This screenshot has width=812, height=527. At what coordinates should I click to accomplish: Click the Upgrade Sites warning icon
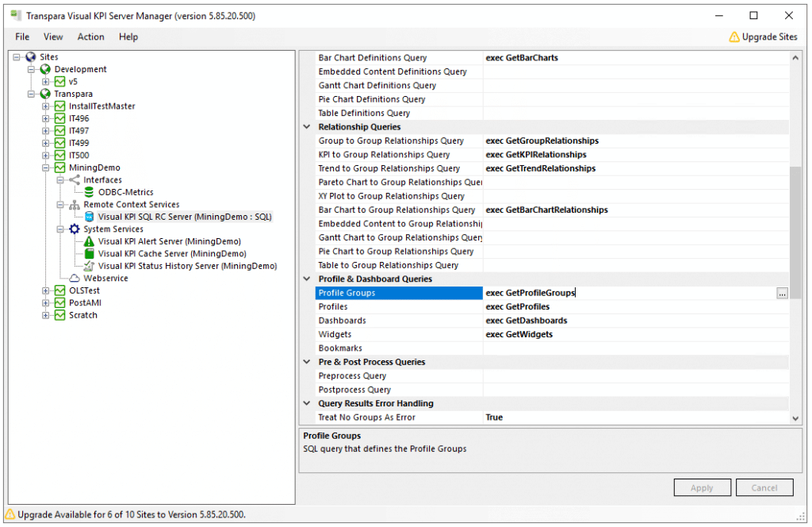click(733, 37)
